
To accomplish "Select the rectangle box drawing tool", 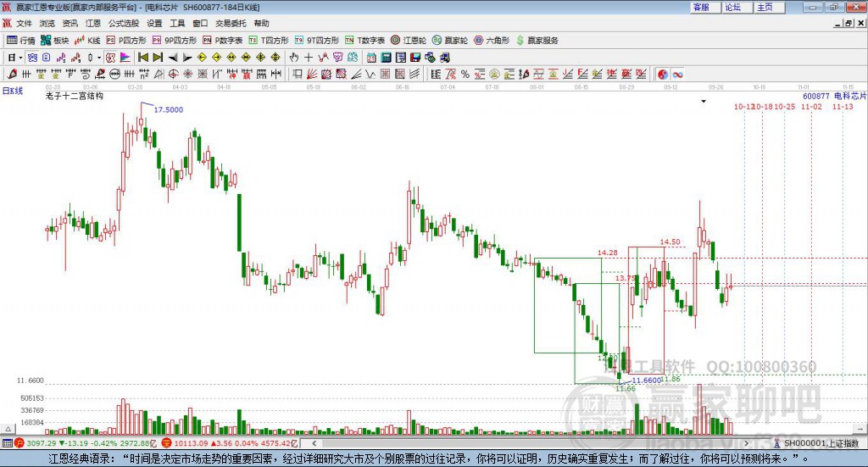I will [298, 74].
